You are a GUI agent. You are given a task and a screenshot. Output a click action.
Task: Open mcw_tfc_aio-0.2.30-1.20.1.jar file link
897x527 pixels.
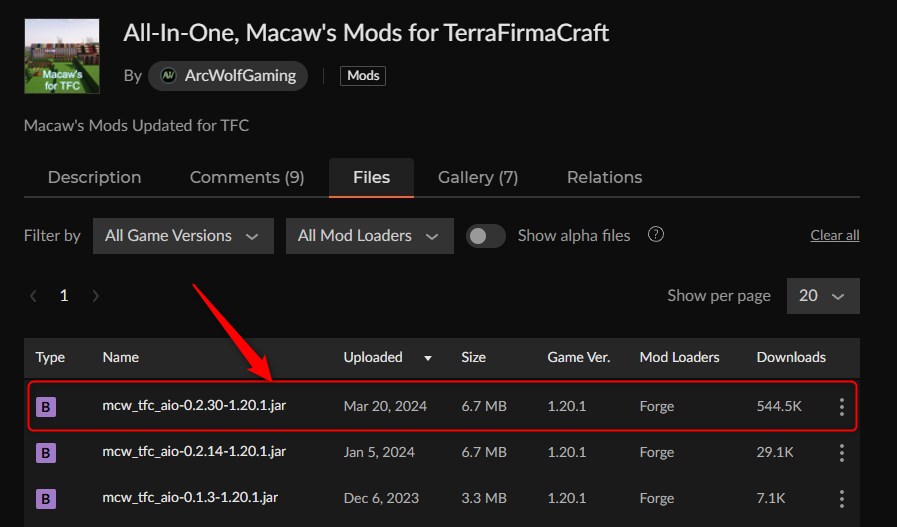click(194, 406)
